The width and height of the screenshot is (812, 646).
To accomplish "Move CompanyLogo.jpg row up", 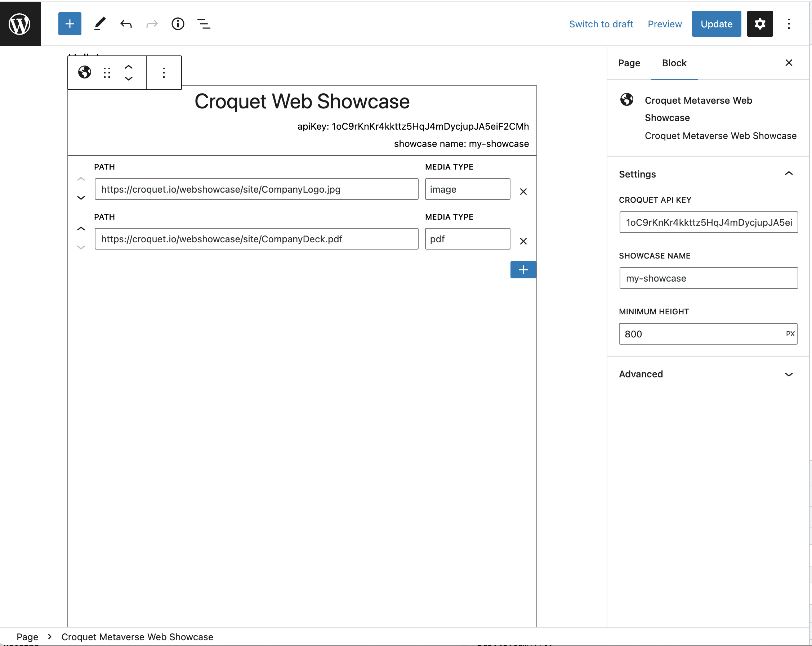I will [81, 179].
